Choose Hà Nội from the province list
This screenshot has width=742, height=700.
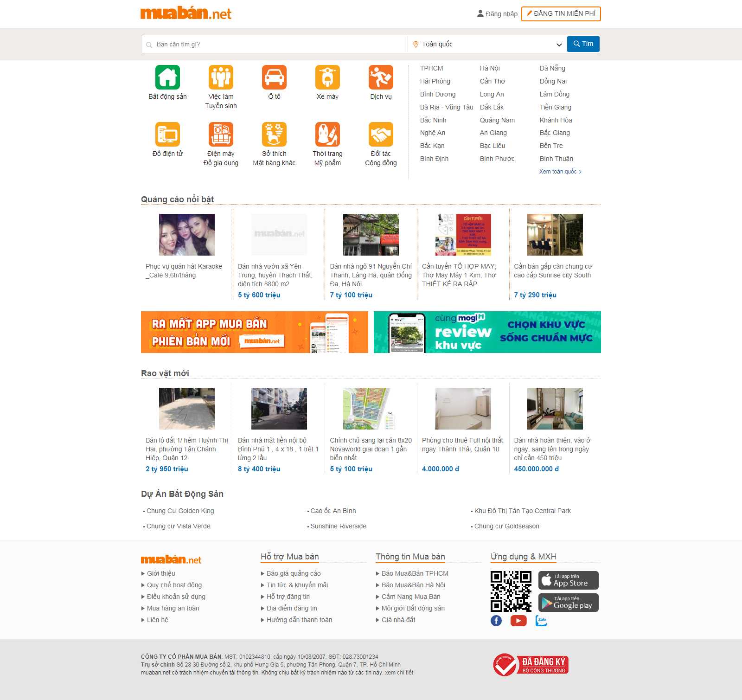(x=490, y=68)
